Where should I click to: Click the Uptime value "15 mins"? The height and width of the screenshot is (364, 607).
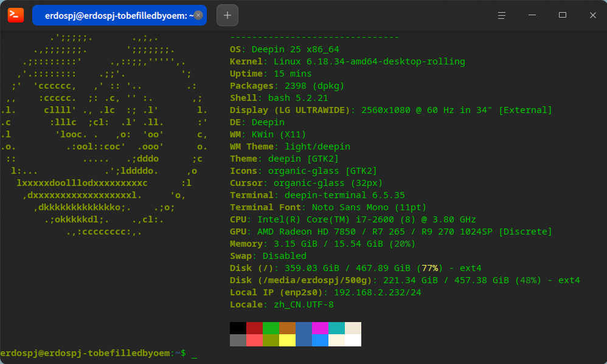tap(293, 74)
